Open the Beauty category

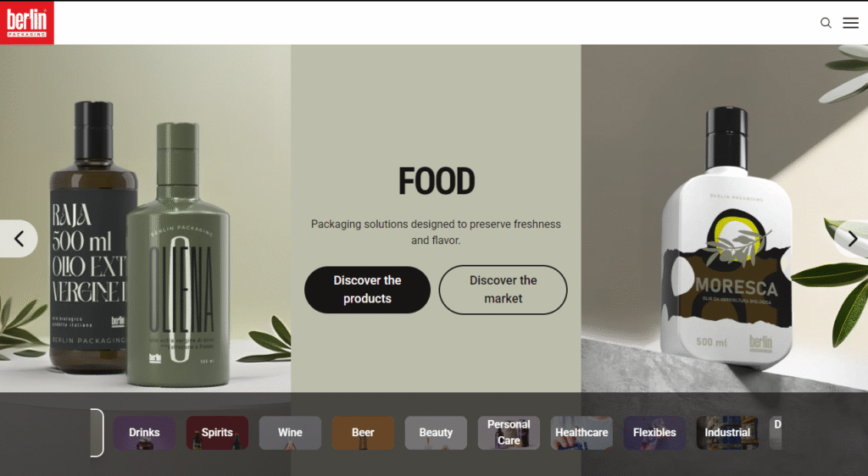coord(436,432)
